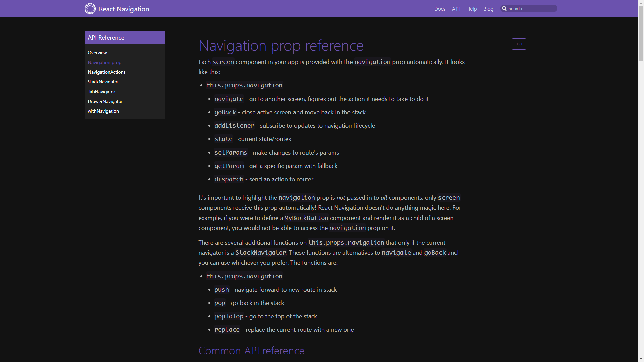This screenshot has width=644, height=362.
Task: Click the dispatch code term
Action: pos(229,179)
